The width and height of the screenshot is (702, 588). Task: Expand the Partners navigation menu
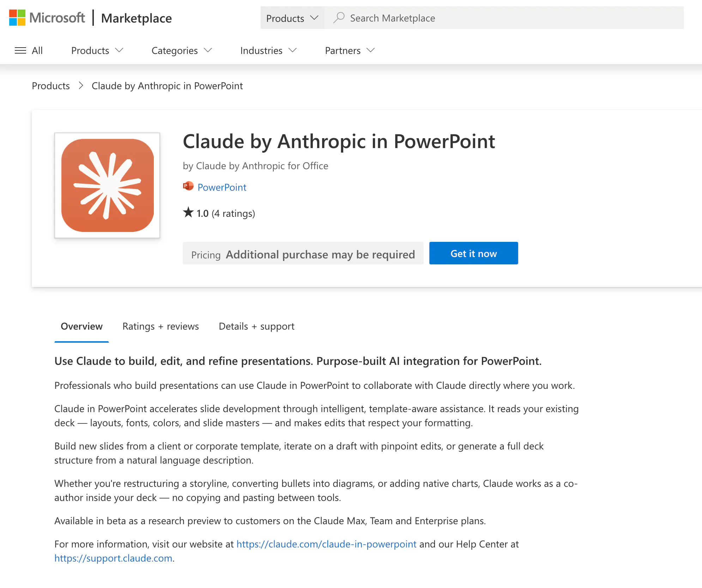pos(350,50)
